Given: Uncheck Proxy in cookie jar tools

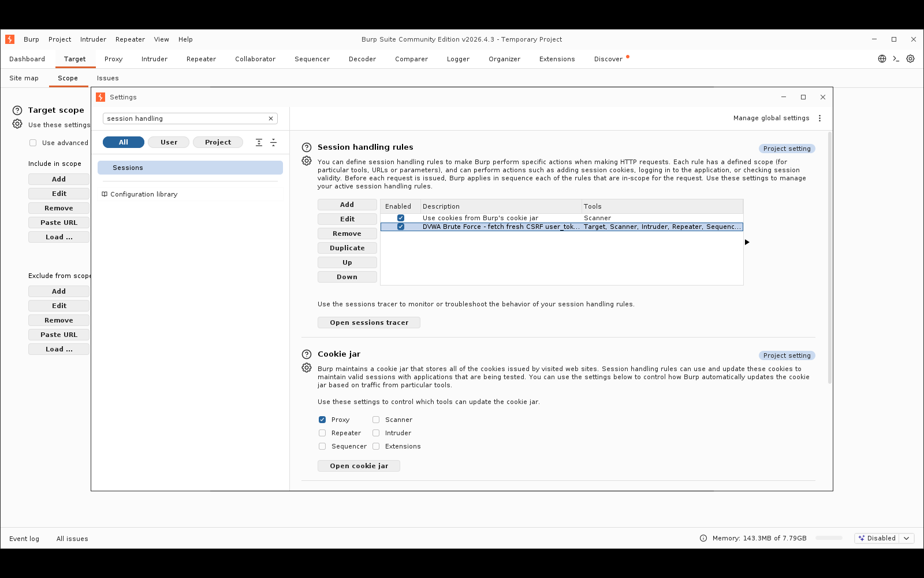Looking at the screenshot, I should coord(322,420).
